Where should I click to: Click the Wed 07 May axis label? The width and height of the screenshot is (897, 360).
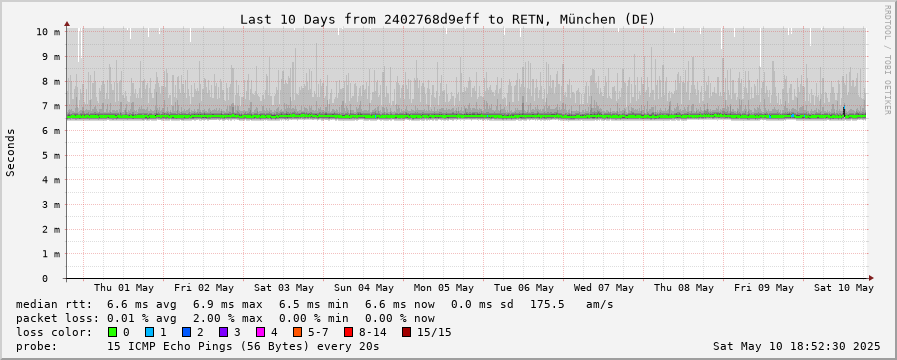(604, 288)
